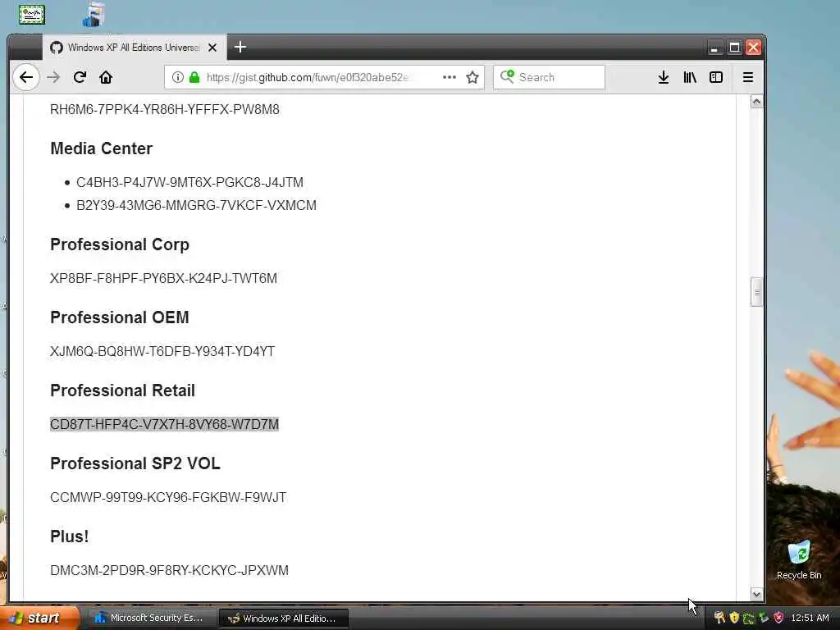Image resolution: width=840 pixels, height=630 pixels.
Task: Click the Professional Corp heading
Action: [120, 244]
